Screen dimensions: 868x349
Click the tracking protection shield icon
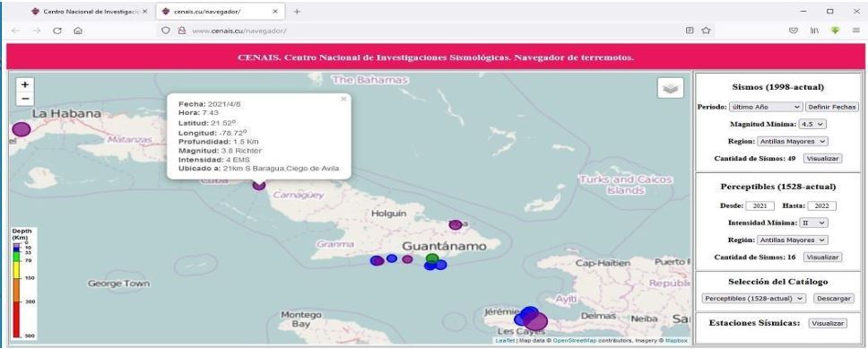[x=165, y=31]
